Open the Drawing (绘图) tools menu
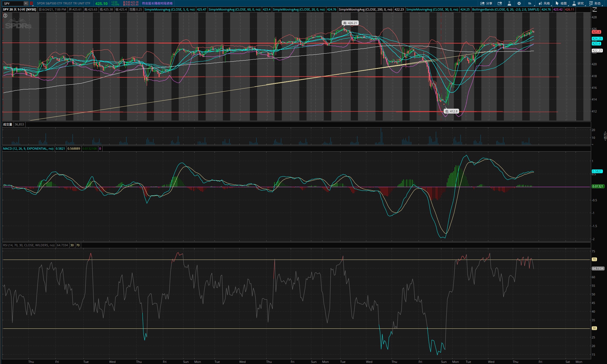The width and height of the screenshot is (607, 364). tap(561, 3)
